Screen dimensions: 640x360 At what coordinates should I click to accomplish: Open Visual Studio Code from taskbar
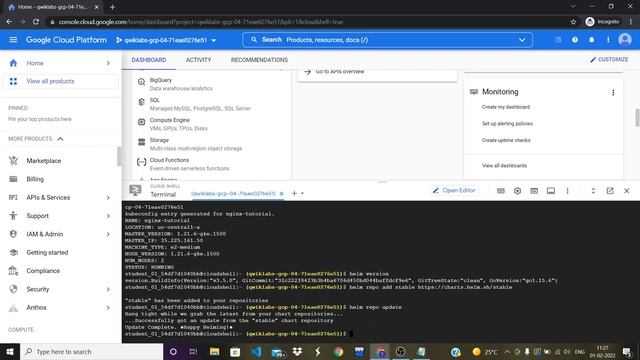(x=256, y=351)
